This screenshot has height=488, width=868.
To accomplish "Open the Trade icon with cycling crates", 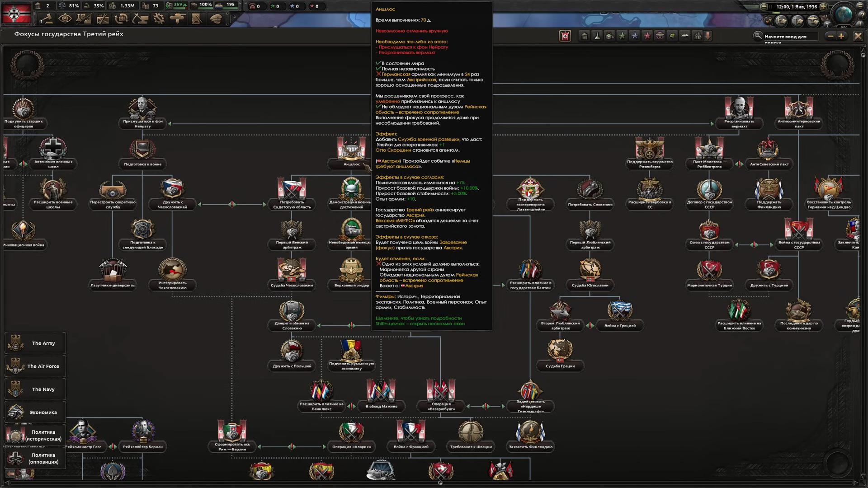I will point(121,19).
